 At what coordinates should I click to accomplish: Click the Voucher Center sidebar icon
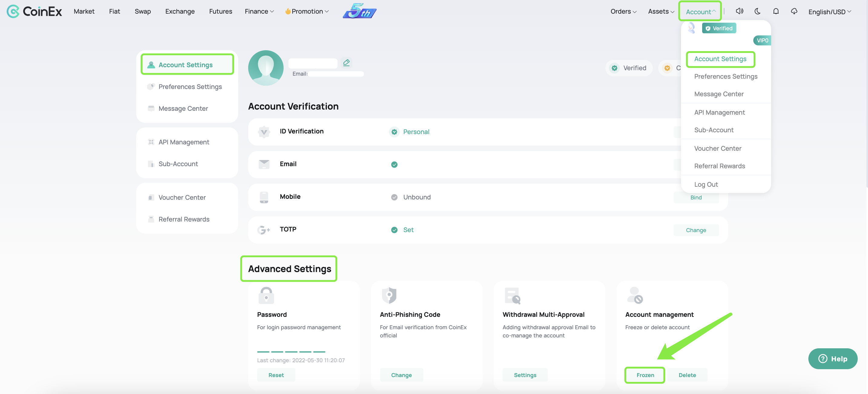pyautogui.click(x=151, y=198)
